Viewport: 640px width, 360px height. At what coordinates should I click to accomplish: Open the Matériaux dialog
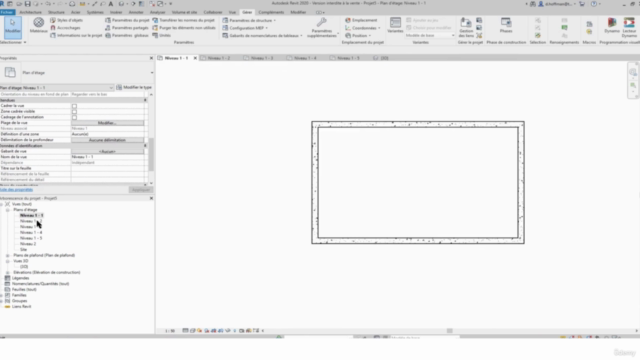38,25
